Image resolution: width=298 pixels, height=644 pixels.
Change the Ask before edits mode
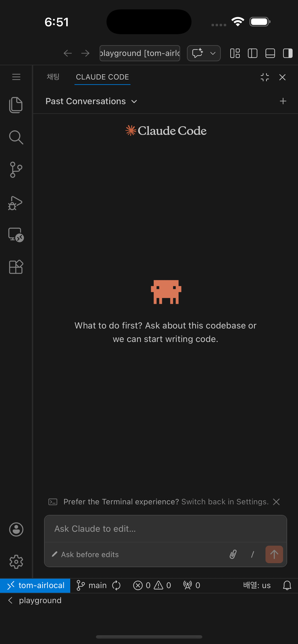(x=86, y=554)
